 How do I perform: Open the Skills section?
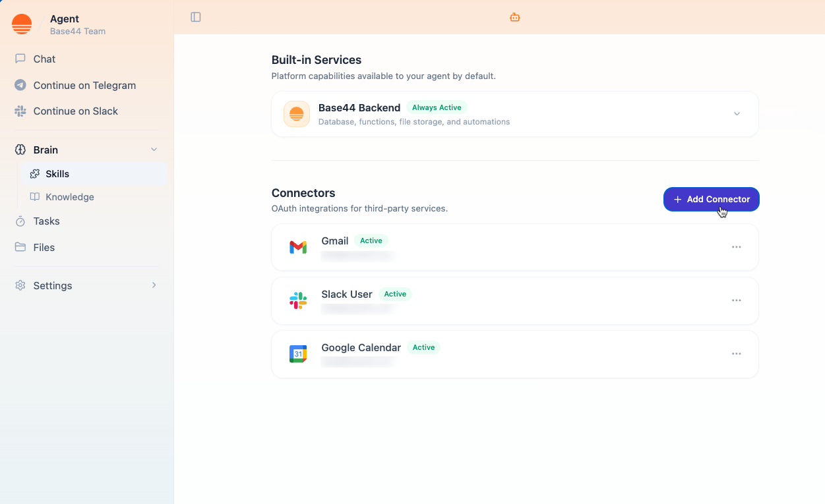click(x=94, y=174)
